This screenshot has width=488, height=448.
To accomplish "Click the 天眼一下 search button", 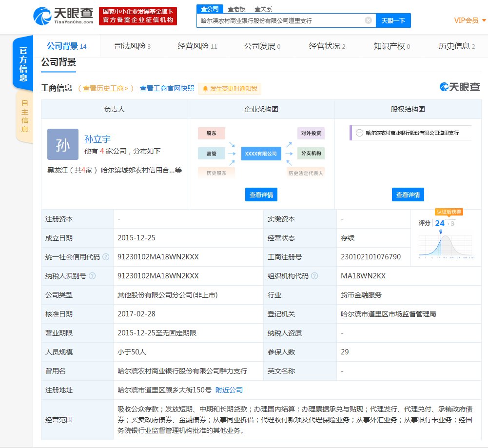I will click(x=393, y=20).
